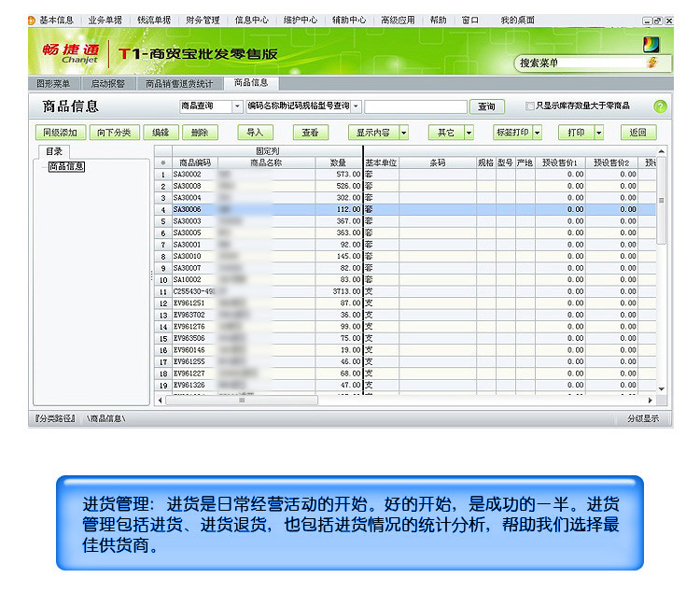Enable 只显示库存数量大于零商品 checkbox
This screenshot has width=700, height=592.
530,106
